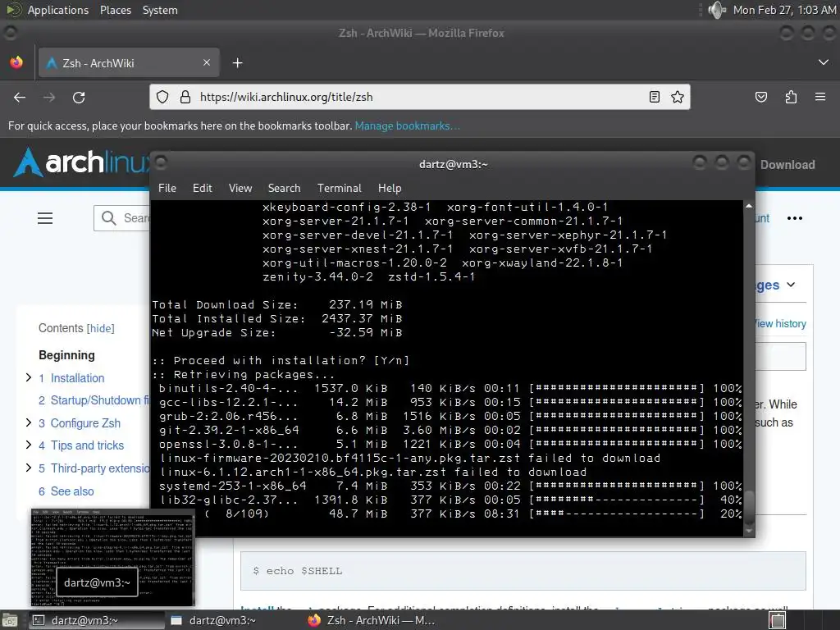Open the Places menu
The width and height of the screenshot is (840, 630).
tap(116, 10)
